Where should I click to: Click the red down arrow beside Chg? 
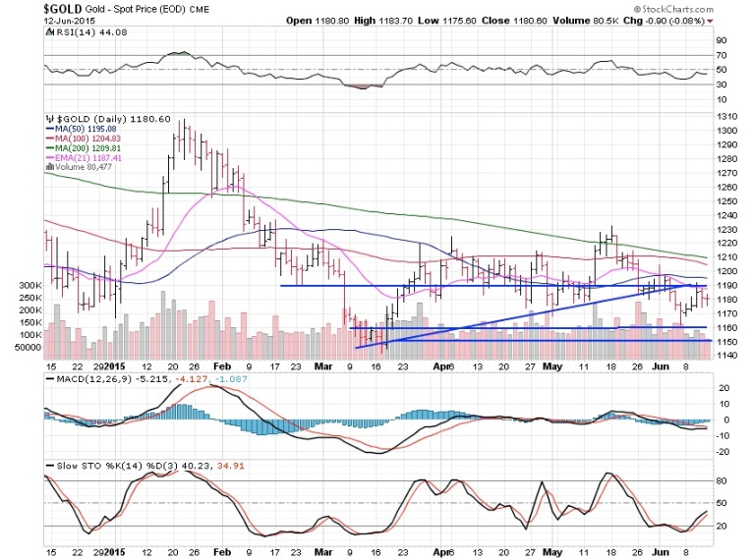(710, 21)
